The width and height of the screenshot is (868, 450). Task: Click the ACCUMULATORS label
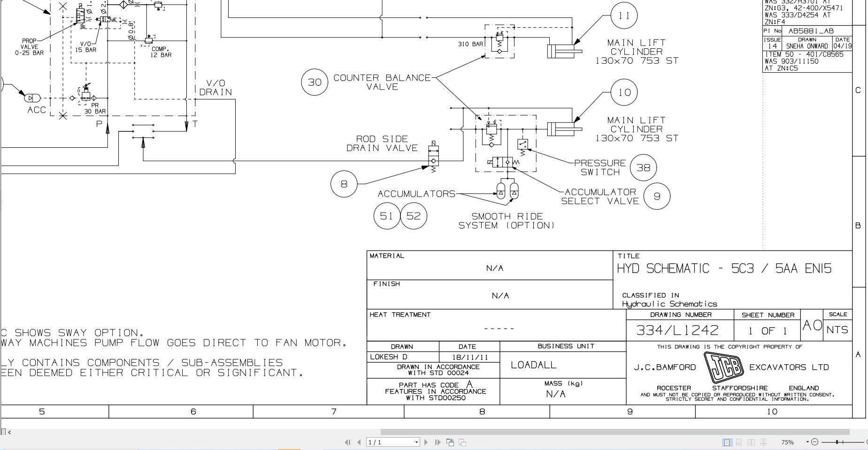(416, 194)
